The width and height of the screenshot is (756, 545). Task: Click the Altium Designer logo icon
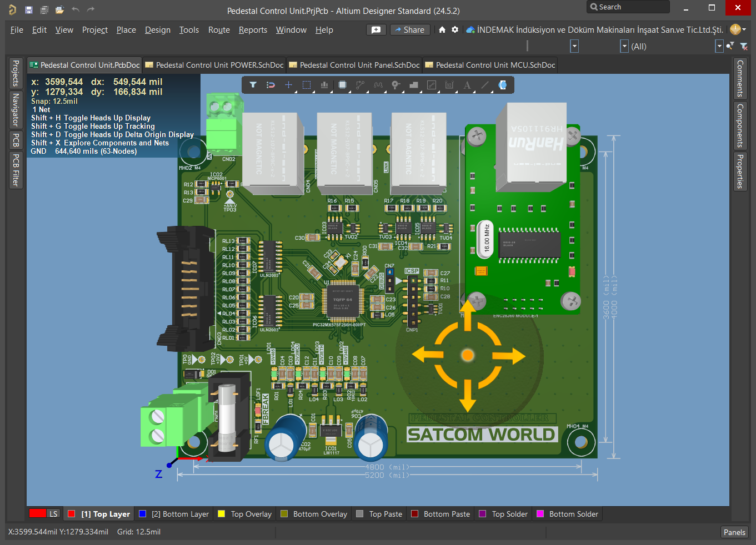pos(12,9)
